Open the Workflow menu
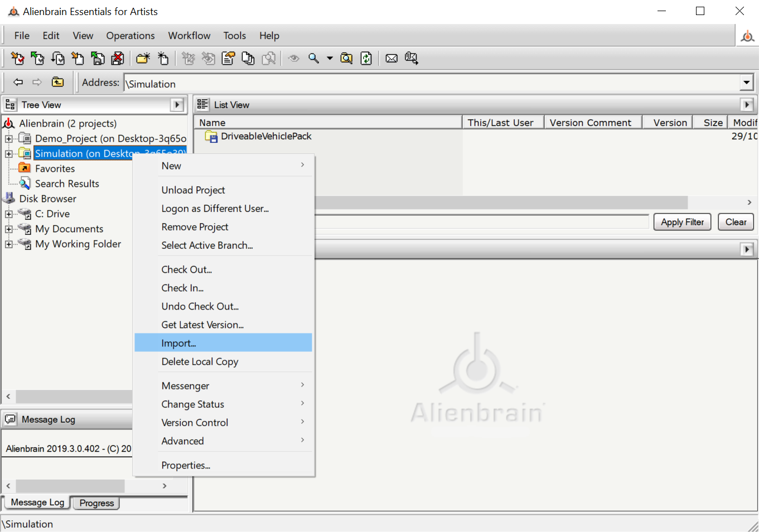The height and width of the screenshot is (532, 759). (x=189, y=36)
